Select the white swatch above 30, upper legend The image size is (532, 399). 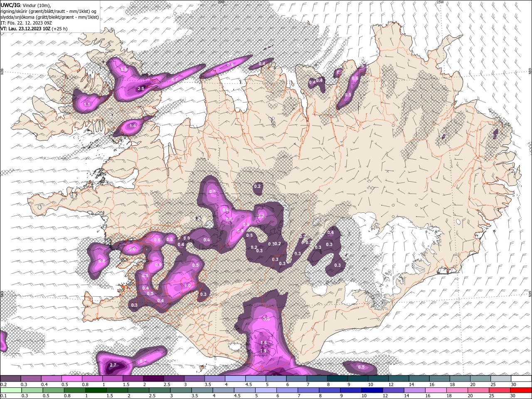[x=522, y=379]
